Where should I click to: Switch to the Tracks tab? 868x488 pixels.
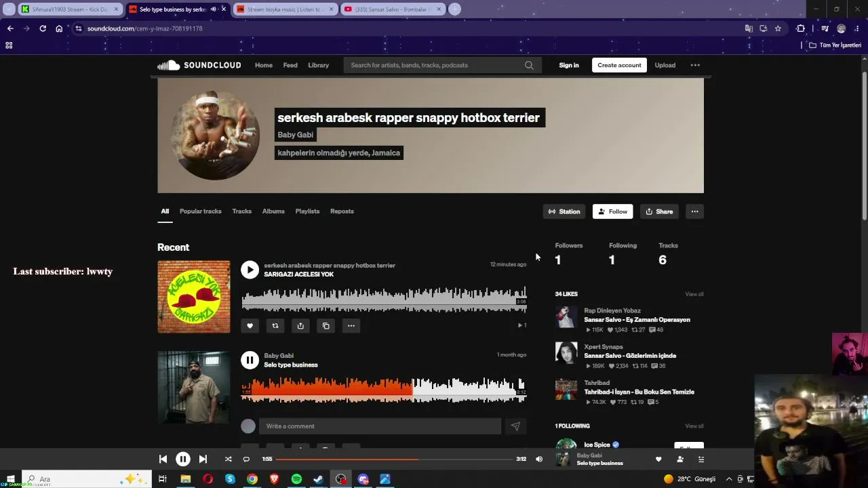tap(241, 211)
